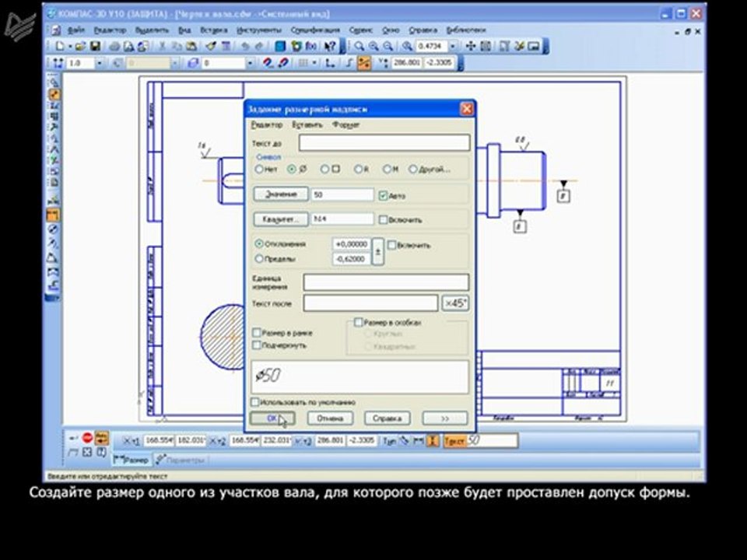Click the ± deviation toggle button
Image resolution: width=747 pixels, height=560 pixels.
point(378,251)
